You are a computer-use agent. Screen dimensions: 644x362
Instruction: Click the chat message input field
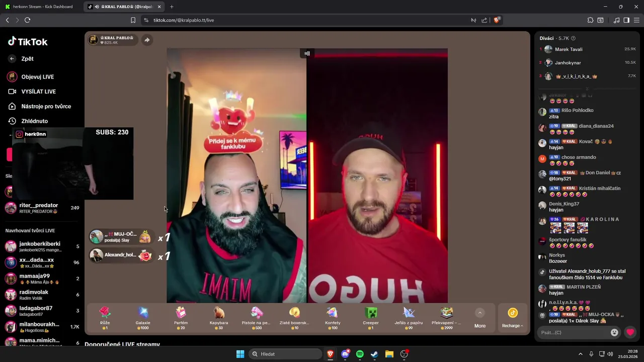coord(572,332)
